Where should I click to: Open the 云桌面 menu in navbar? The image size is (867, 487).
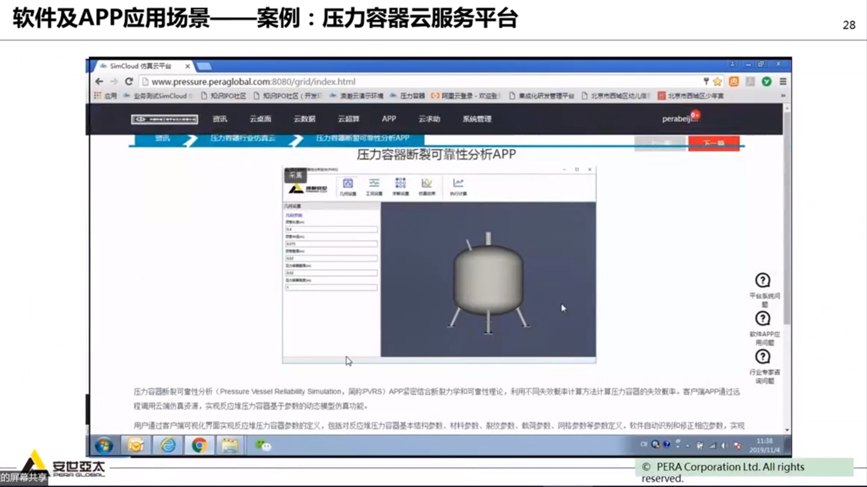(x=260, y=119)
